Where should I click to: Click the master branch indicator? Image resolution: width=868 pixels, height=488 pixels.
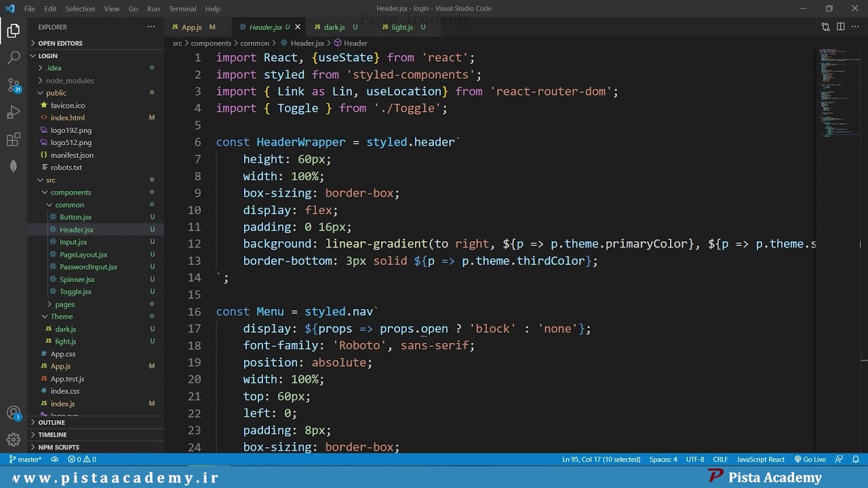[x=26, y=460]
